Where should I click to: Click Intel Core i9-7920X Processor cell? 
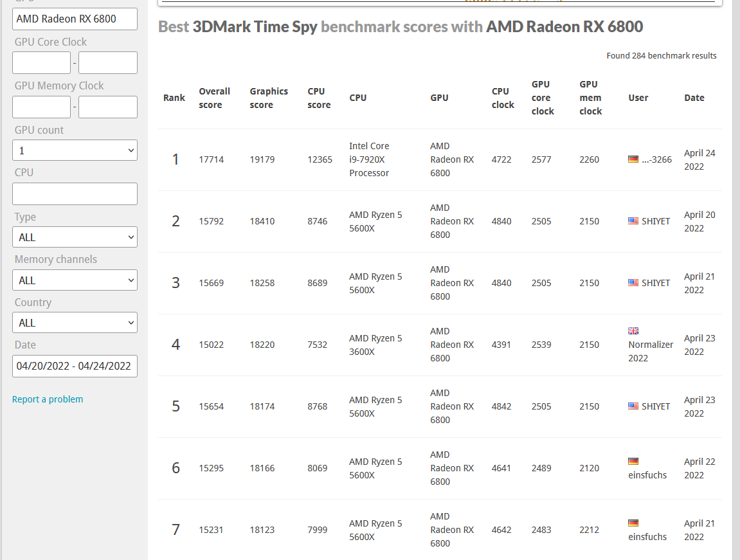tap(369, 159)
